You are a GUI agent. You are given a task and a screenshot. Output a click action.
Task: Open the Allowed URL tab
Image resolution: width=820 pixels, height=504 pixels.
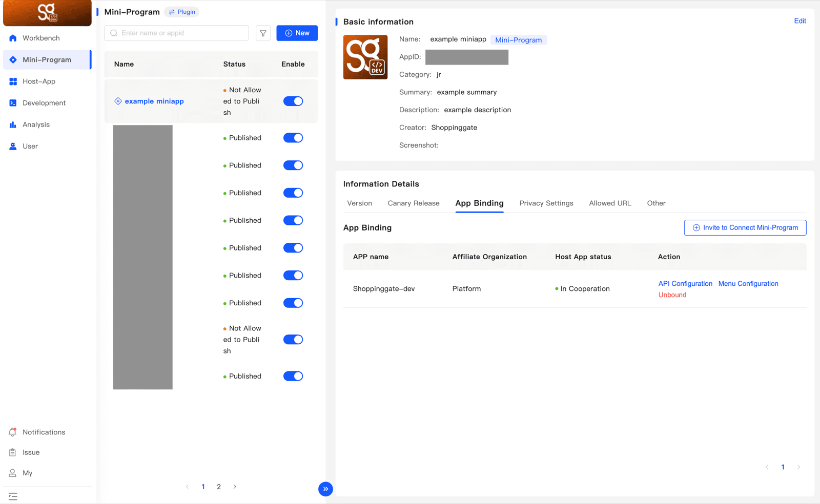click(x=610, y=203)
